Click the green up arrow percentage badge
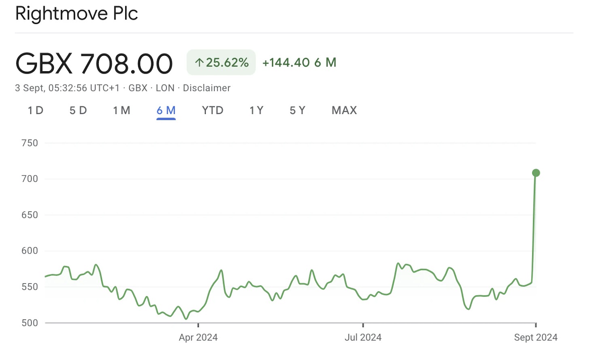The width and height of the screenshot is (601, 364). [x=221, y=63]
